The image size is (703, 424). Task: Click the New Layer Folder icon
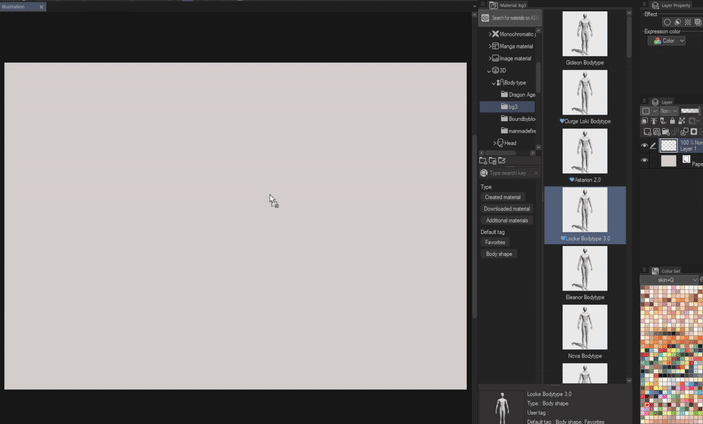coord(666,132)
